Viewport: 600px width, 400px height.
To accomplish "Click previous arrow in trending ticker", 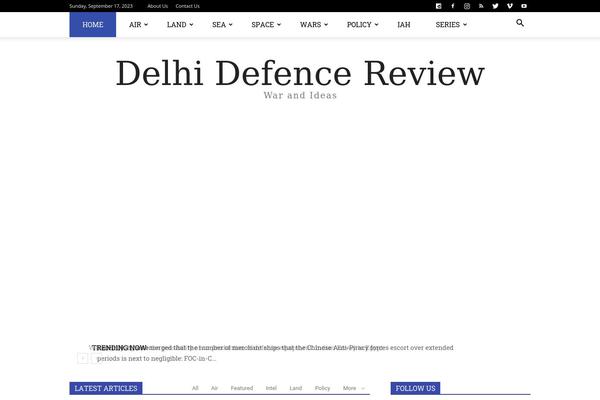I will (83, 358).
